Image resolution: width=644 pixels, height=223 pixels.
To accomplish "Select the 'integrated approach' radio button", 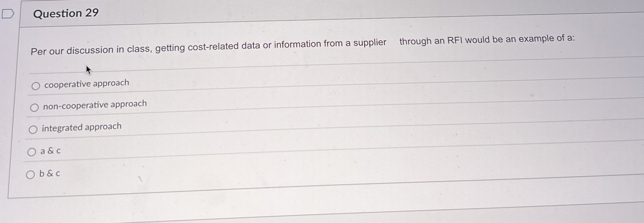I will 33,129.
